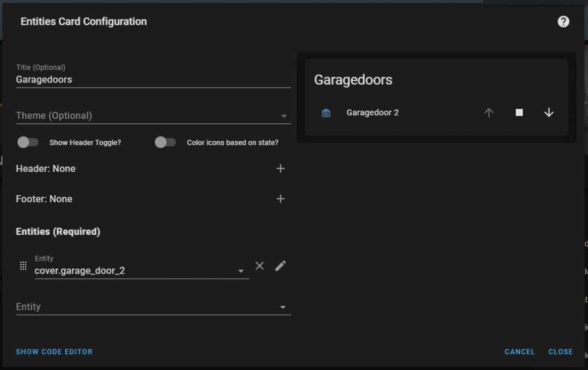Open the code editor via SHOW CODE EDITOR

tap(54, 351)
